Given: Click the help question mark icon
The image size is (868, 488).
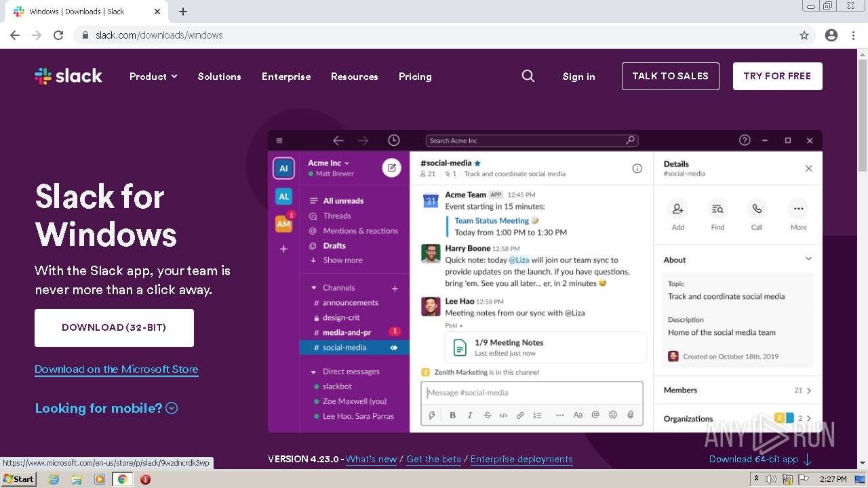Looking at the screenshot, I should click(745, 140).
